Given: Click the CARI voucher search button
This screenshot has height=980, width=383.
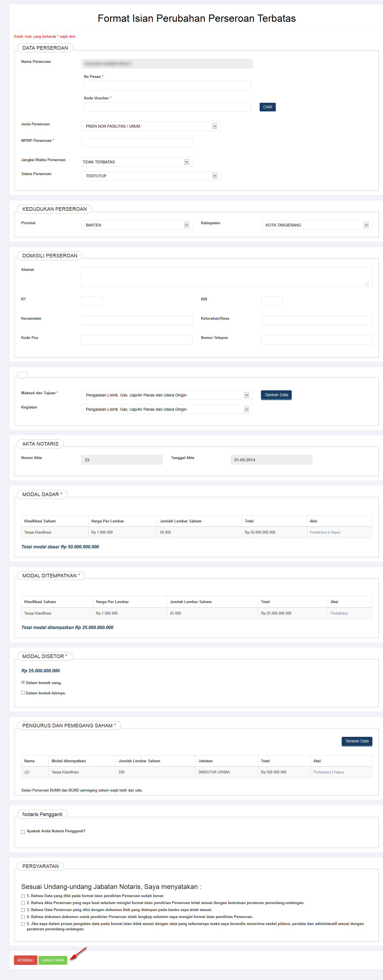Looking at the screenshot, I should point(267,107).
